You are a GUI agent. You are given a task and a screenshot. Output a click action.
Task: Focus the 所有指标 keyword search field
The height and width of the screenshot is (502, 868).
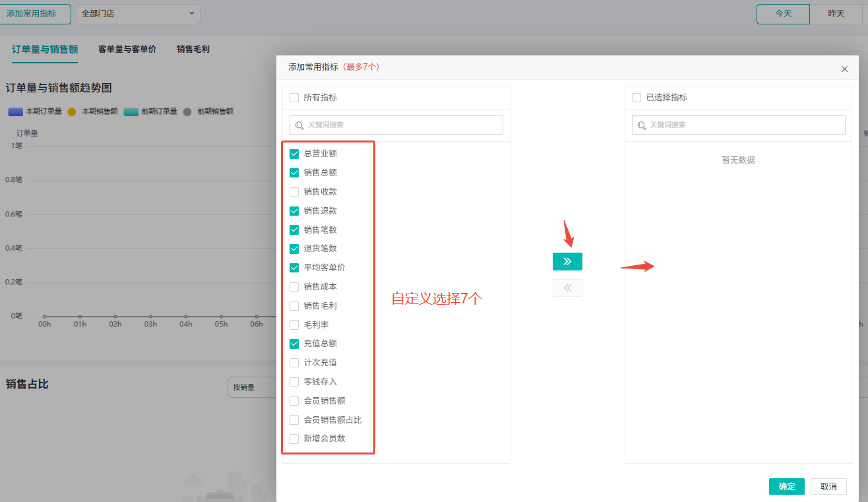(x=396, y=125)
